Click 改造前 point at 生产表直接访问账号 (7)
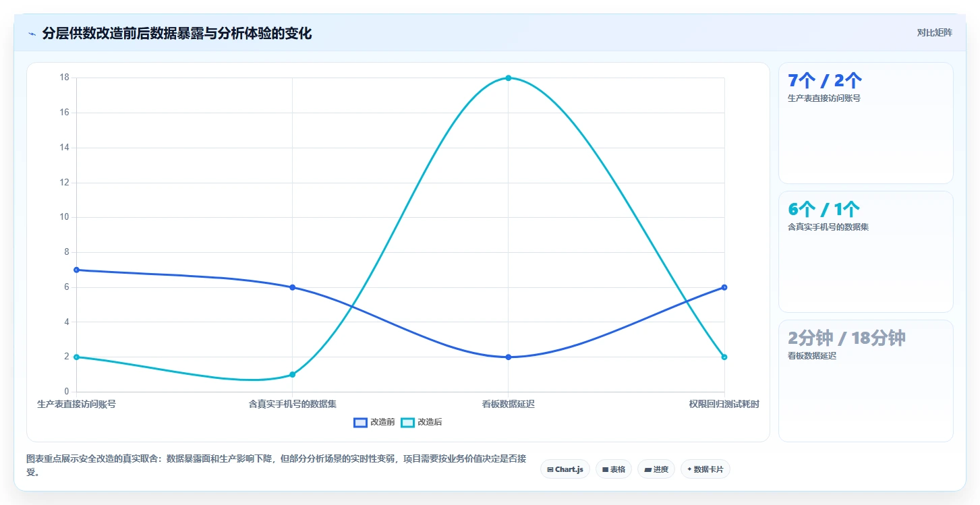Screen dimensions: 980x505 point(76,270)
